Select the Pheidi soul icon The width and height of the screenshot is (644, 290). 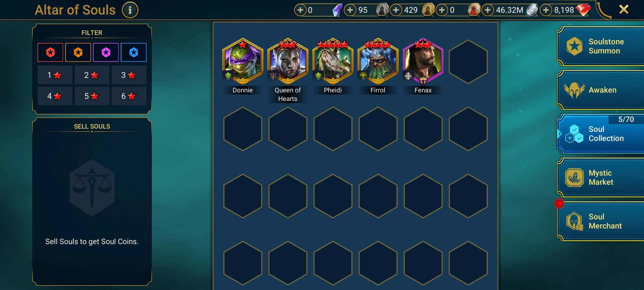click(333, 62)
